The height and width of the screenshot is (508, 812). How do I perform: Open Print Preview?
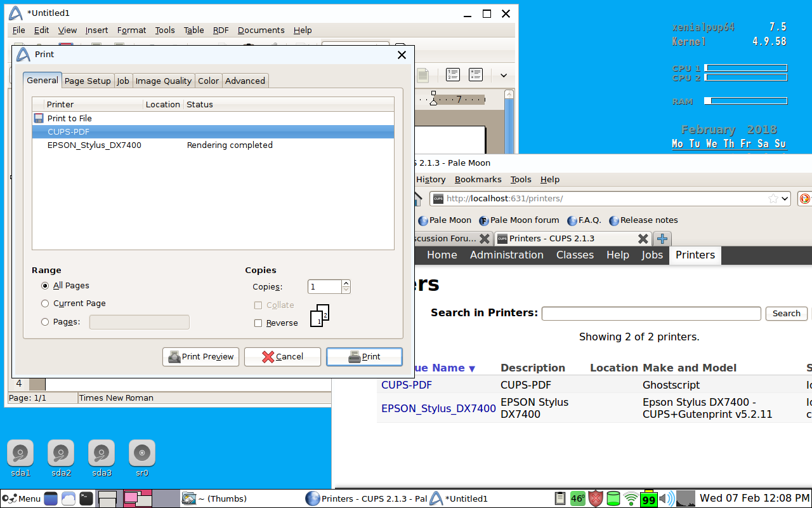tap(201, 357)
